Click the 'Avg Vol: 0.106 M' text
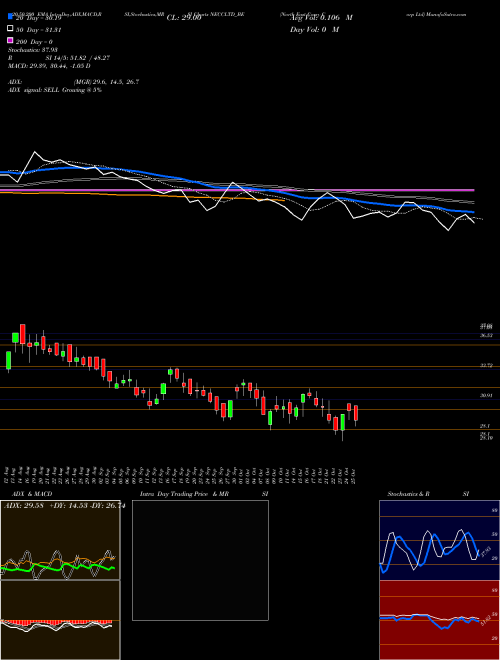The width and height of the screenshot is (500, 660). click(321, 18)
